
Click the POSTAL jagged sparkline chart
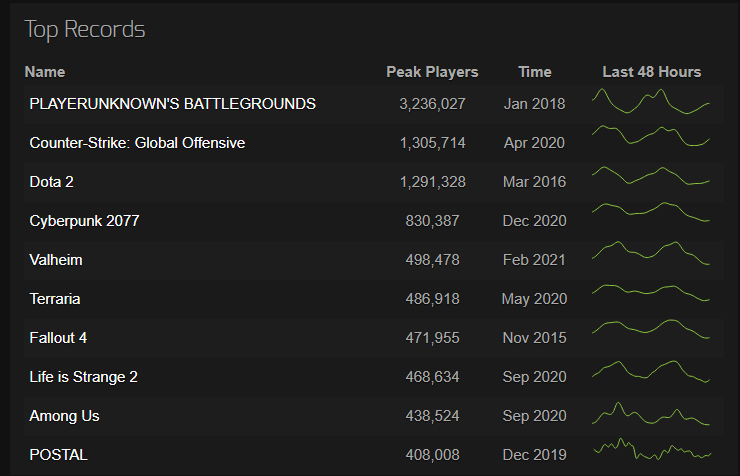(x=652, y=449)
